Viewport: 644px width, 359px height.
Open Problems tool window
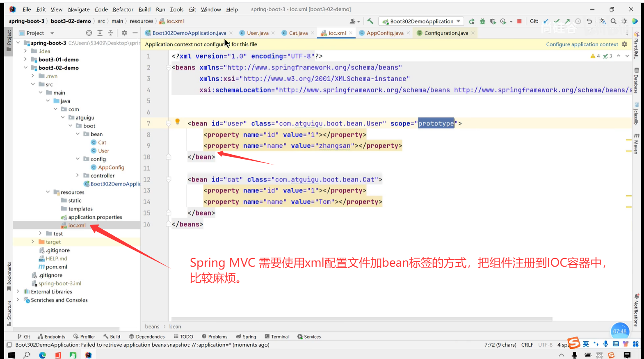(x=214, y=336)
